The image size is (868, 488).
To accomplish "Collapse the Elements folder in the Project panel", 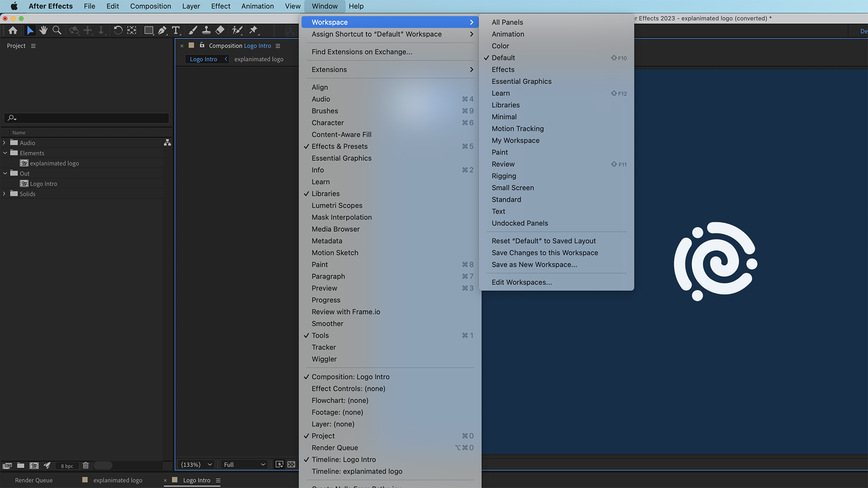I will (5, 153).
